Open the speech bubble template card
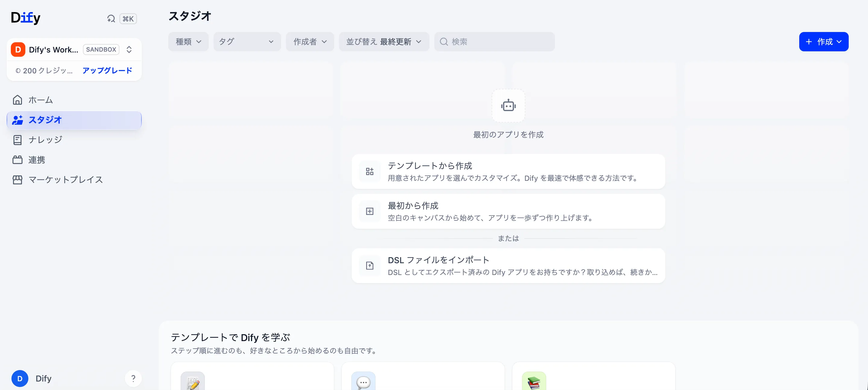 423,376
